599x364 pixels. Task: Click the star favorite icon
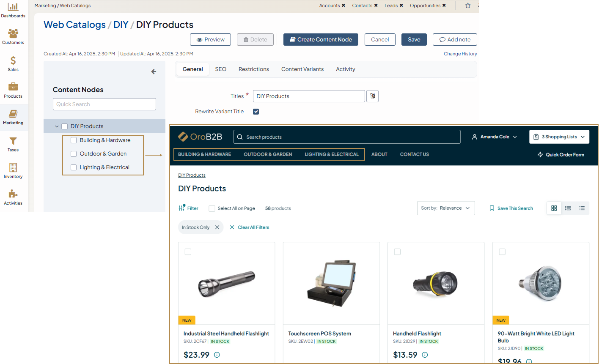tap(468, 5)
